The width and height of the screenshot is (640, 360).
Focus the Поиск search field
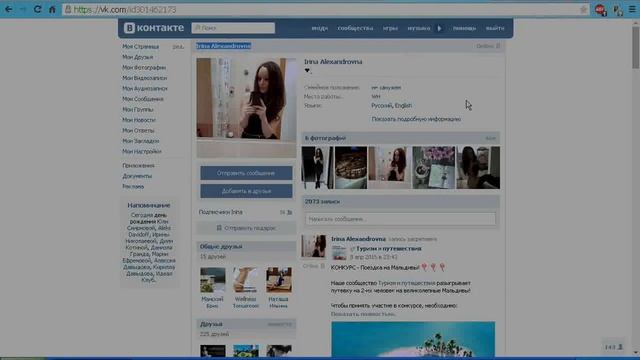(233, 28)
